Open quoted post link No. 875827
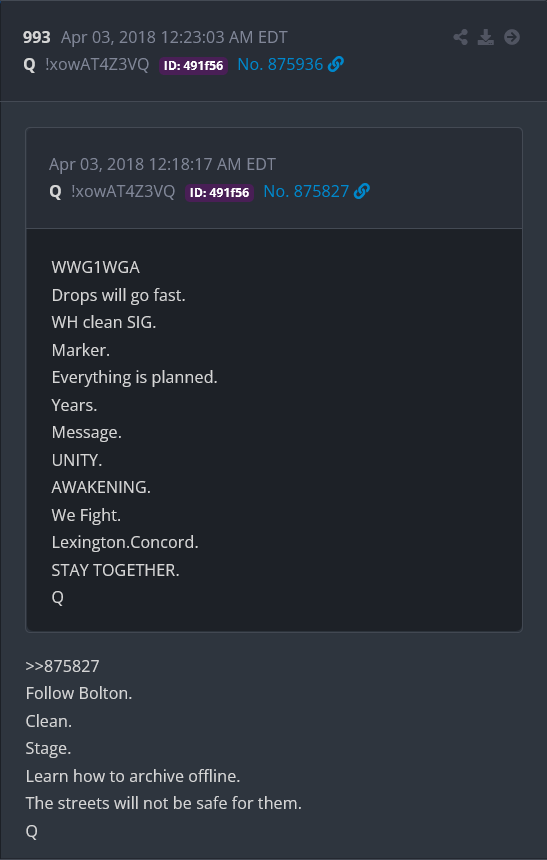Viewport: 547px width, 860px height. (x=307, y=191)
